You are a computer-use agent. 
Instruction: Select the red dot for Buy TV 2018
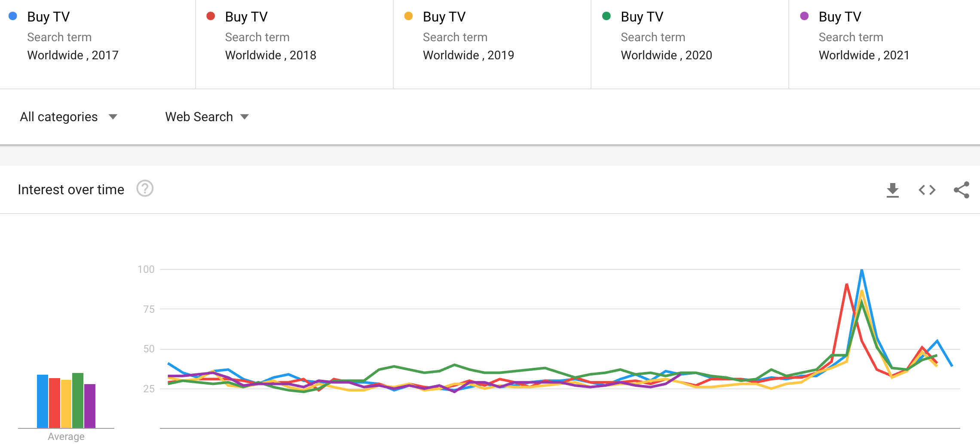pos(211,16)
